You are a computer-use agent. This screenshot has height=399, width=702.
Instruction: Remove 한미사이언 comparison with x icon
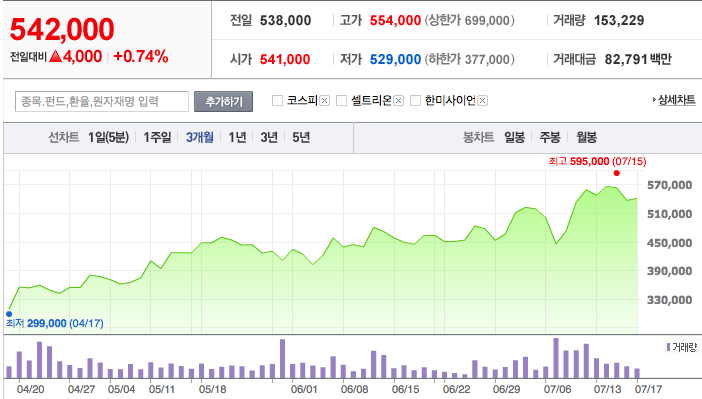click(x=482, y=101)
